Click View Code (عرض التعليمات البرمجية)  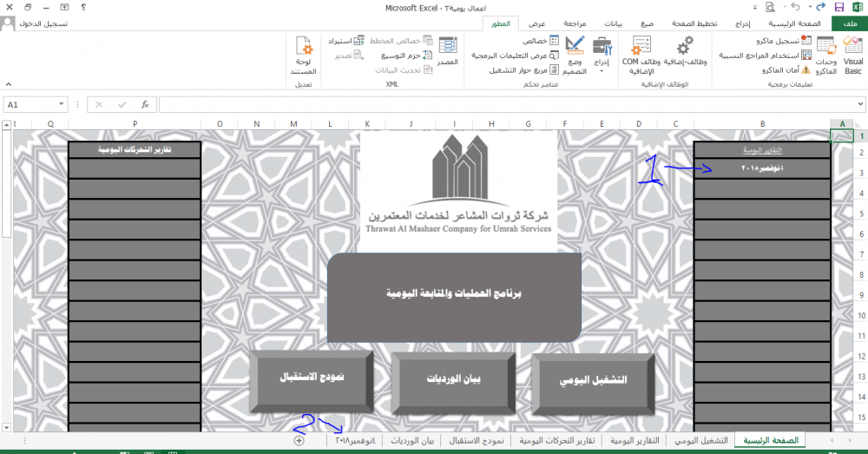coord(515,56)
